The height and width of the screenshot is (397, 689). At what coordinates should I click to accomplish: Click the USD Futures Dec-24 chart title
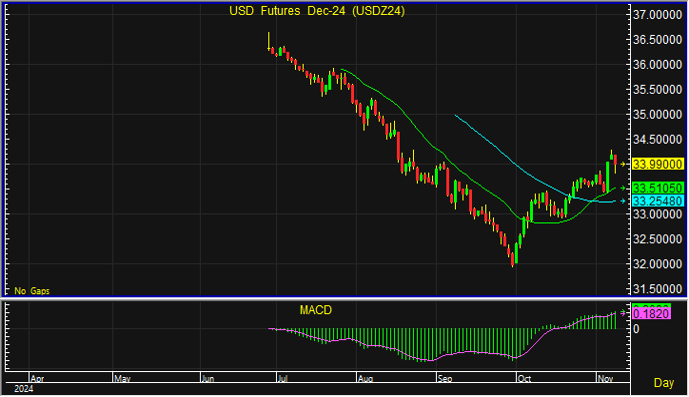click(317, 11)
